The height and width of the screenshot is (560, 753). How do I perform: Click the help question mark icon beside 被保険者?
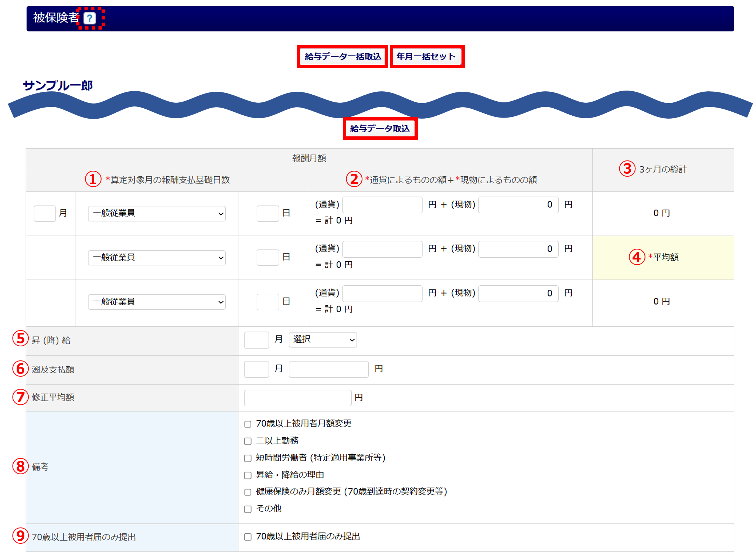tap(89, 18)
